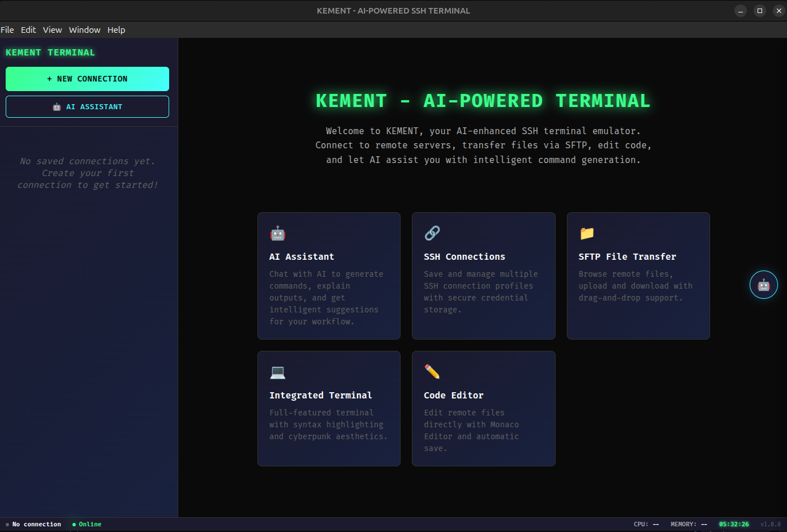Minimize the KEMENT window

point(741,11)
